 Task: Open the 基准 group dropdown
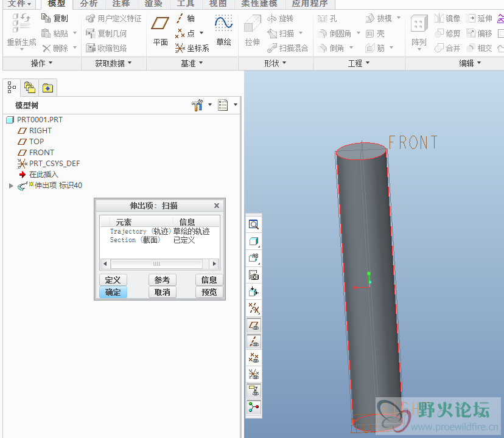192,63
